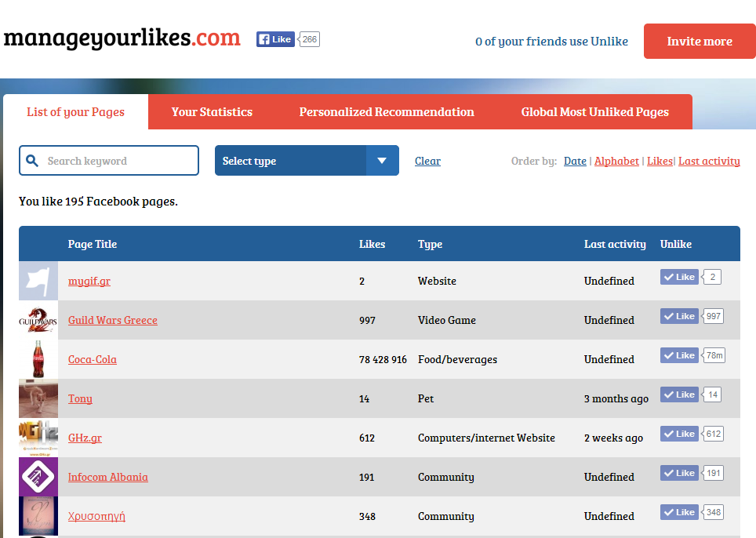The height and width of the screenshot is (538, 756).
Task: Open the Personalized Recommendation tab
Action: click(x=387, y=112)
